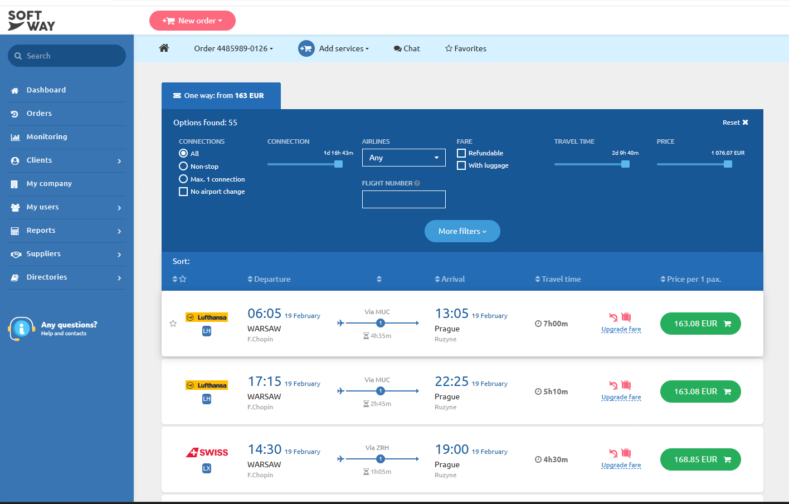Enable the Refundable fare checkbox

coord(461,153)
